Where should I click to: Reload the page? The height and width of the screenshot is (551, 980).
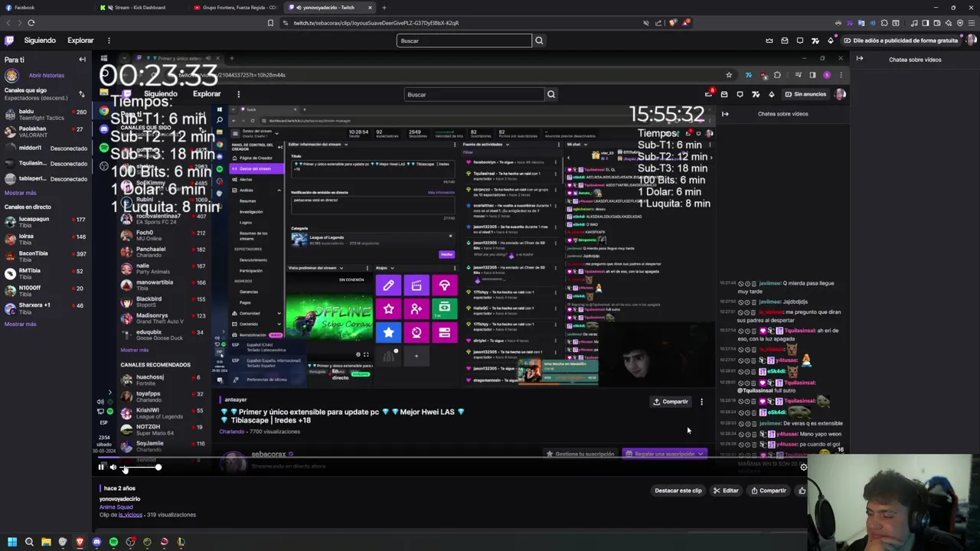(x=31, y=23)
